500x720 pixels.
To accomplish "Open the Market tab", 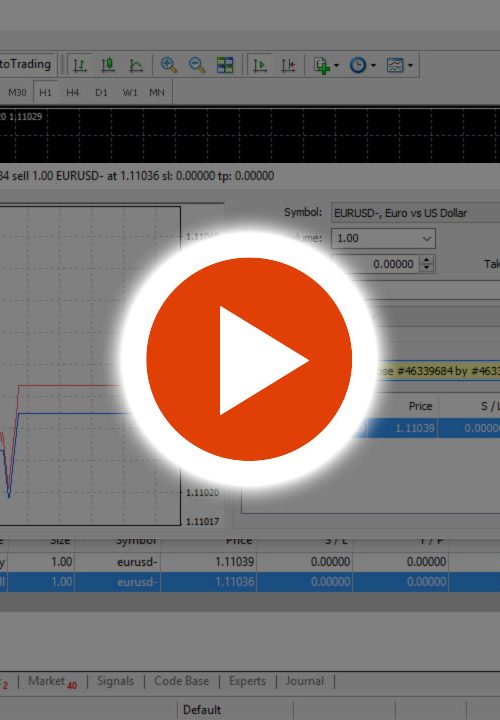I will click(52, 681).
